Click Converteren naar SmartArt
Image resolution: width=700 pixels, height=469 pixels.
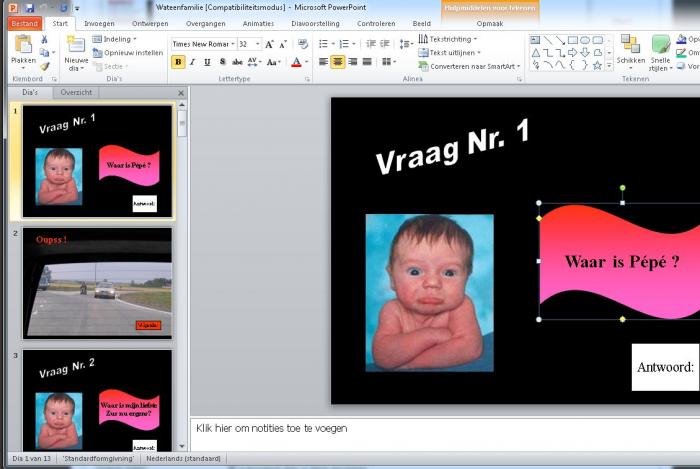click(x=469, y=66)
